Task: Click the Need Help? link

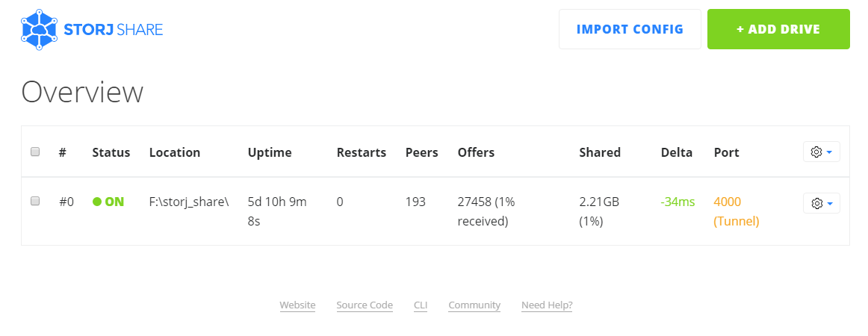Action: pos(547,305)
